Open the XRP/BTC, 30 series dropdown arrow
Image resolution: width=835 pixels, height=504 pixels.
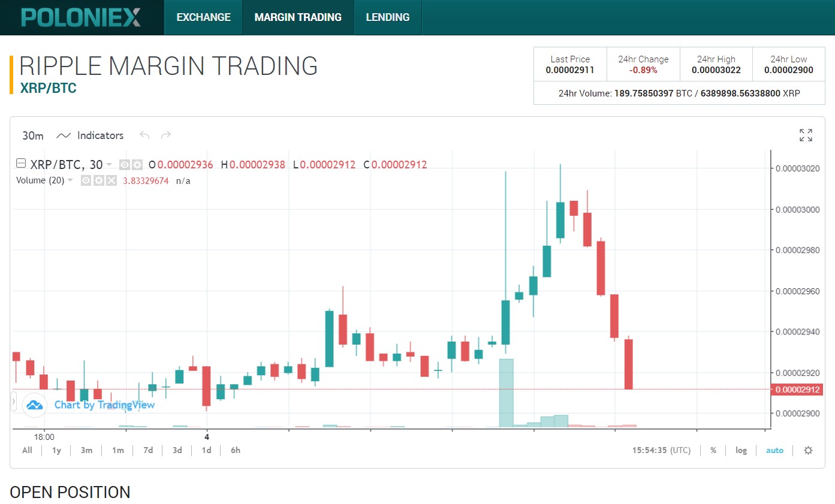click(x=109, y=164)
